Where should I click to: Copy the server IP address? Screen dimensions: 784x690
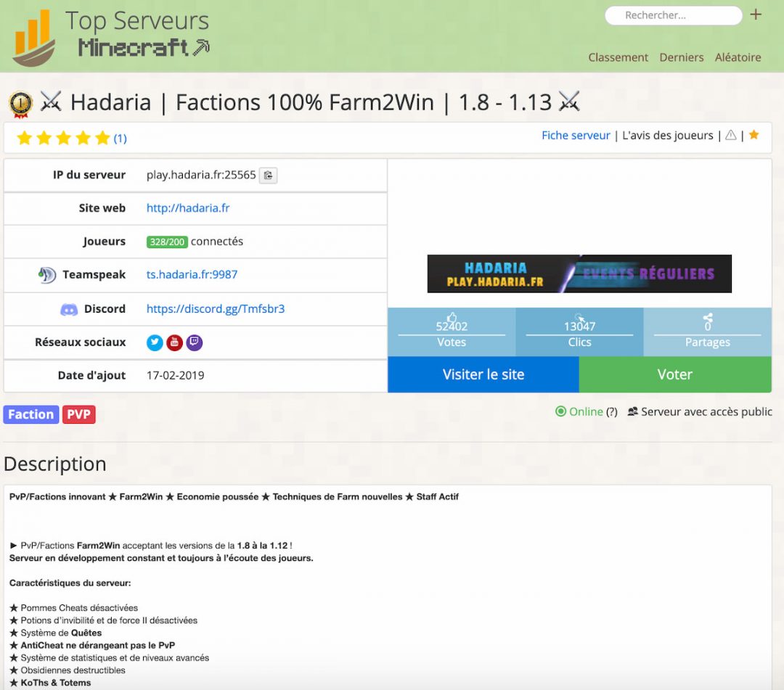click(x=268, y=175)
